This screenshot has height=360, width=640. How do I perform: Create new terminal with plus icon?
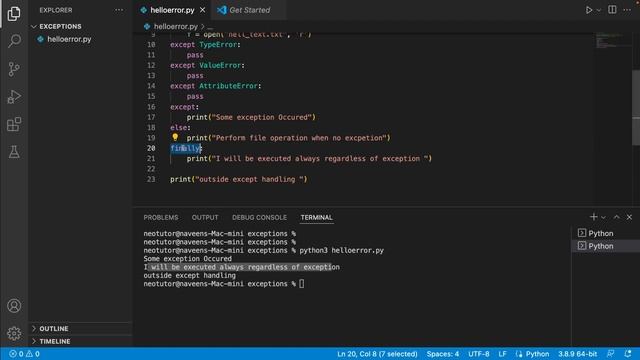click(x=593, y=217)
